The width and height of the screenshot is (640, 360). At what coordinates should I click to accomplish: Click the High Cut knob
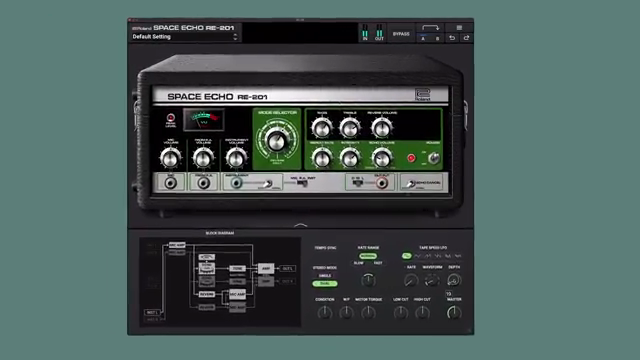(422, 313)
